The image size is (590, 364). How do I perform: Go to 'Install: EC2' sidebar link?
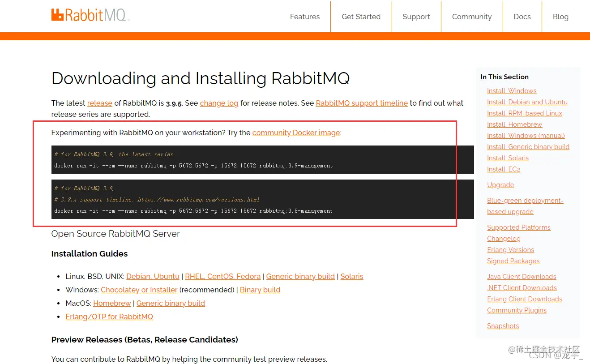(504, 169)
